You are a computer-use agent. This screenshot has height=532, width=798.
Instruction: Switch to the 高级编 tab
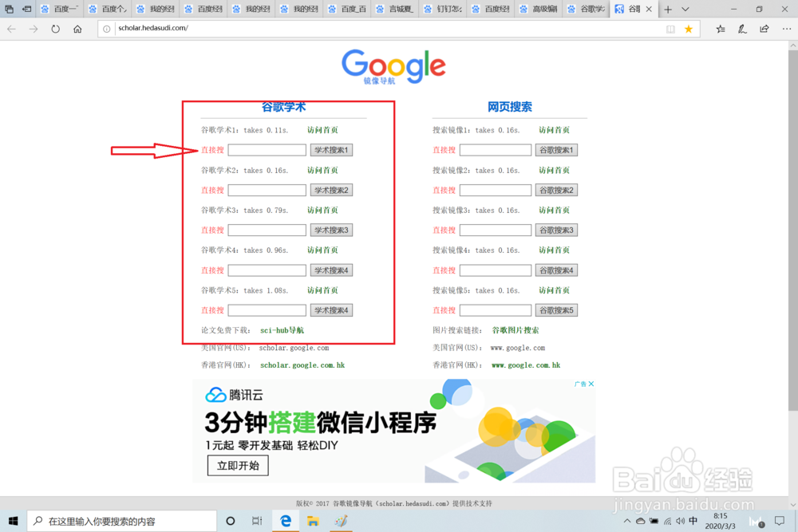click(x=538, y=9)
